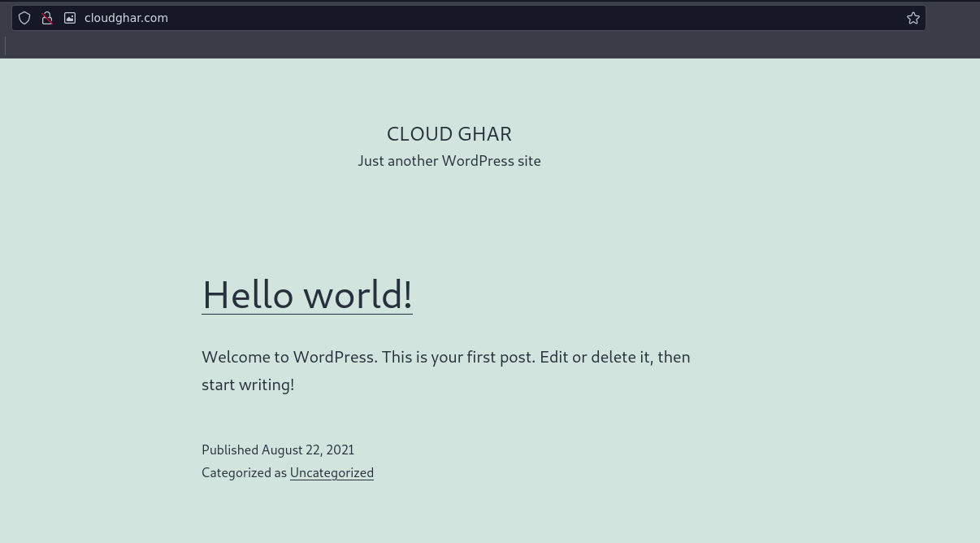Click the 'Categorized as' label

pyautogui.click(x=244, y=472)
